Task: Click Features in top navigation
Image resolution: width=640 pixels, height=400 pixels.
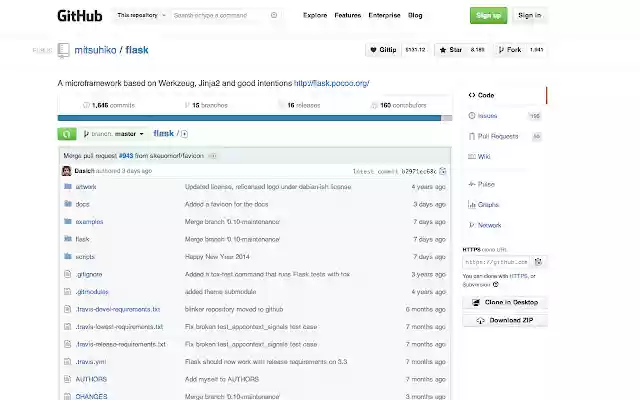Action: 348,16
